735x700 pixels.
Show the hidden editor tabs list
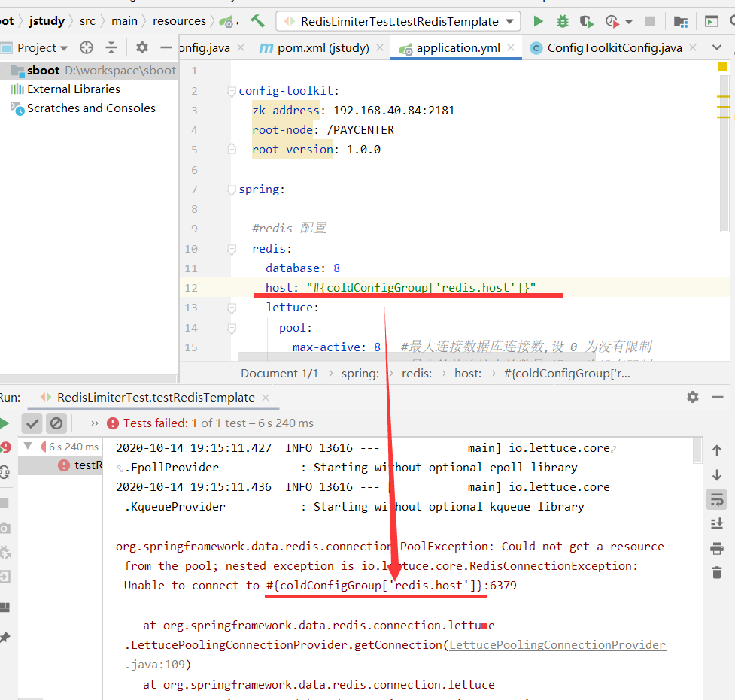point(717,47)
